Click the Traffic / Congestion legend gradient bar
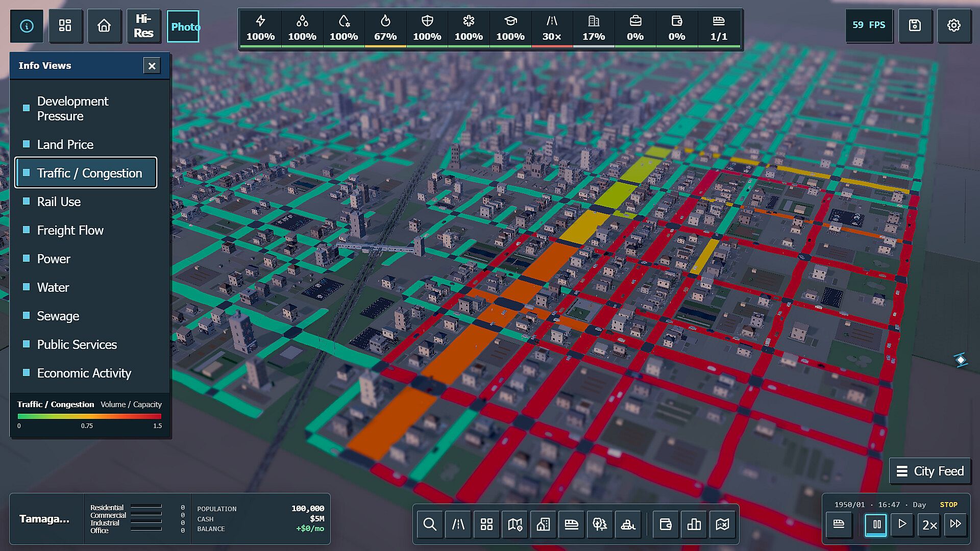The image size is (980, 551). pos(89,416)
